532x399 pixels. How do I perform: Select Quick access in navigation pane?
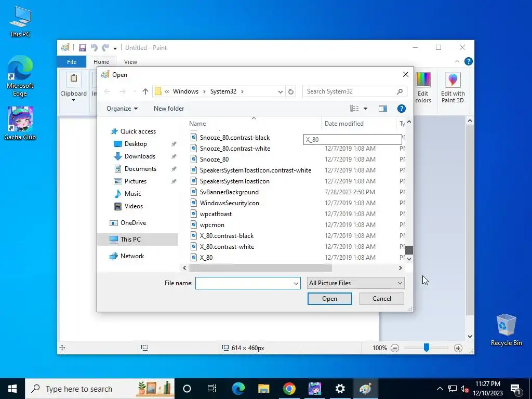coord(138,131)
